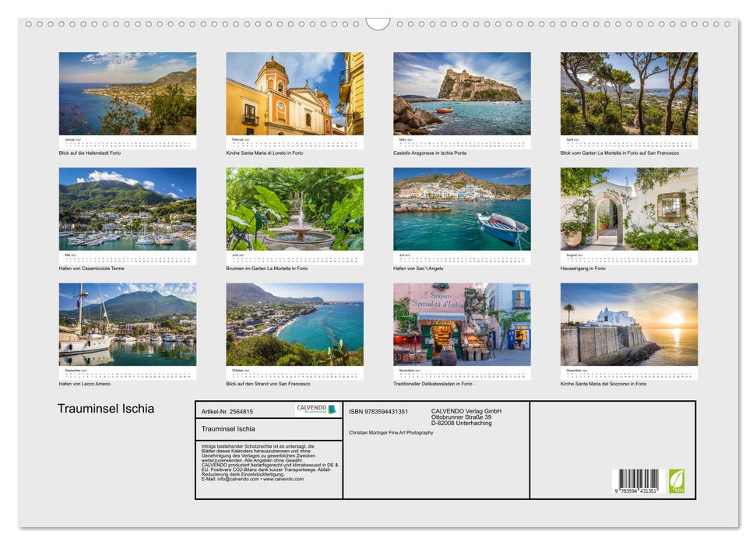
Task: Click 'CALVENDO Verlag GmbH' text
Action: (x=466, y=411)
